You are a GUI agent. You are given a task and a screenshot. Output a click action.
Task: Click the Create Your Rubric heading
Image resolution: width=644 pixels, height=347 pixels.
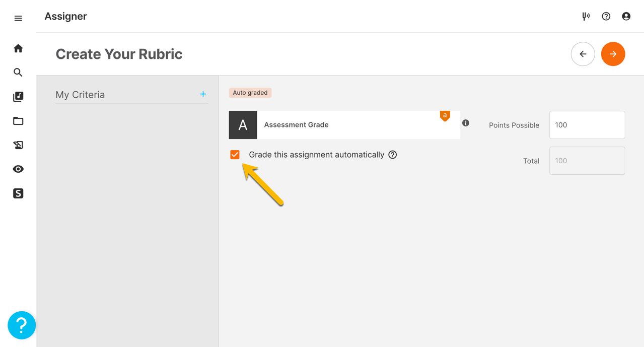coord(119,54)
